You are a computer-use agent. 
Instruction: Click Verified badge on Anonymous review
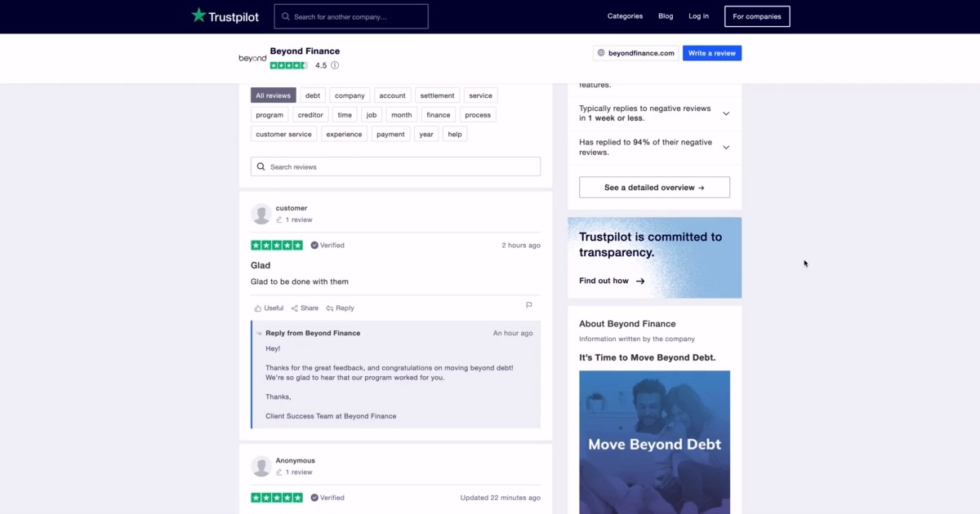coord(327,498)
